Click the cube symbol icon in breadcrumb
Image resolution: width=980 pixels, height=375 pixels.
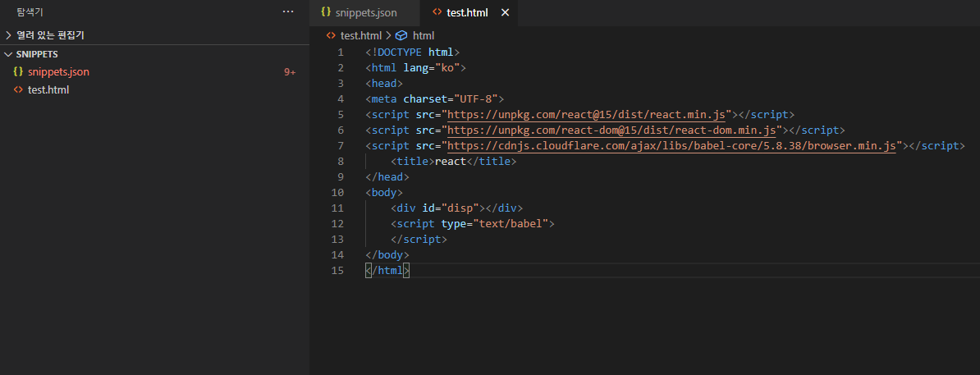coord(402,35)
